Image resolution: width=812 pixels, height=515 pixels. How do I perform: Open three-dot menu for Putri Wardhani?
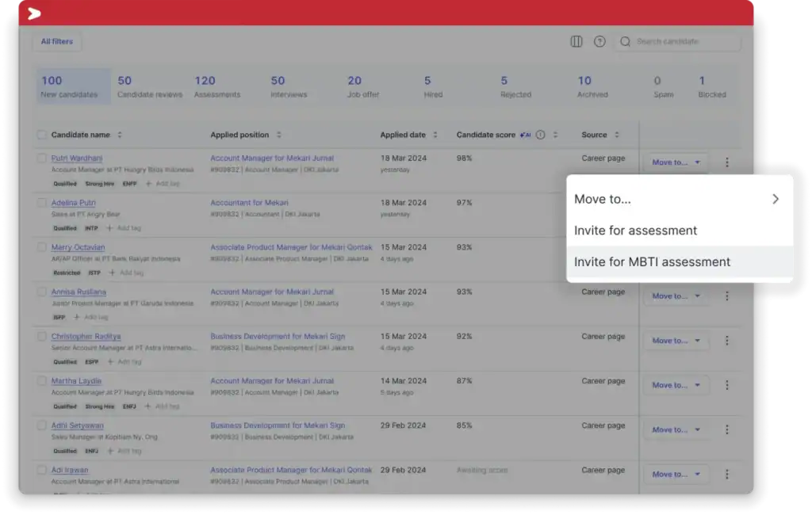726,162
